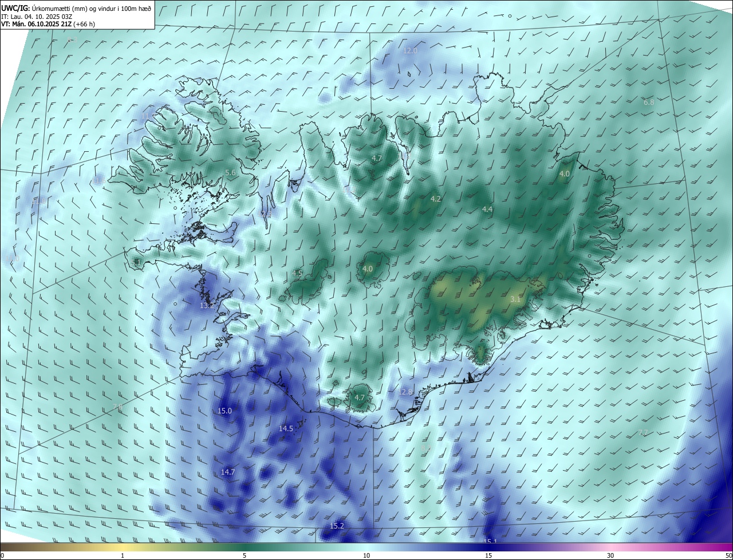Click the 3.1 value on Vatnajökull glacier
The image size is (733, 560).
pos(515,299)
